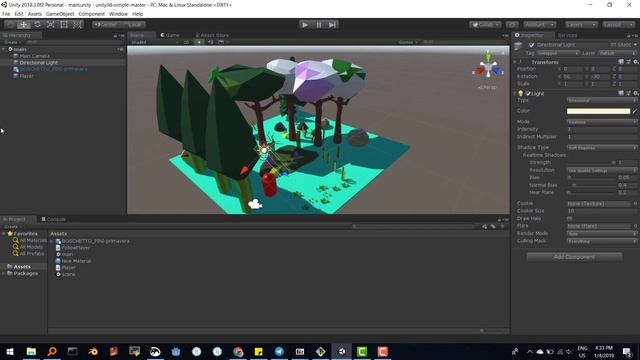Open the Shaded draw mode dropdown

154,42
